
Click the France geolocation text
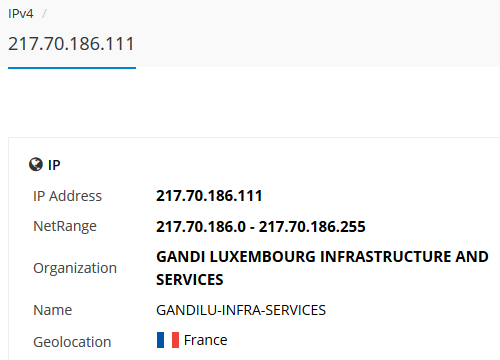click(206, 340)
